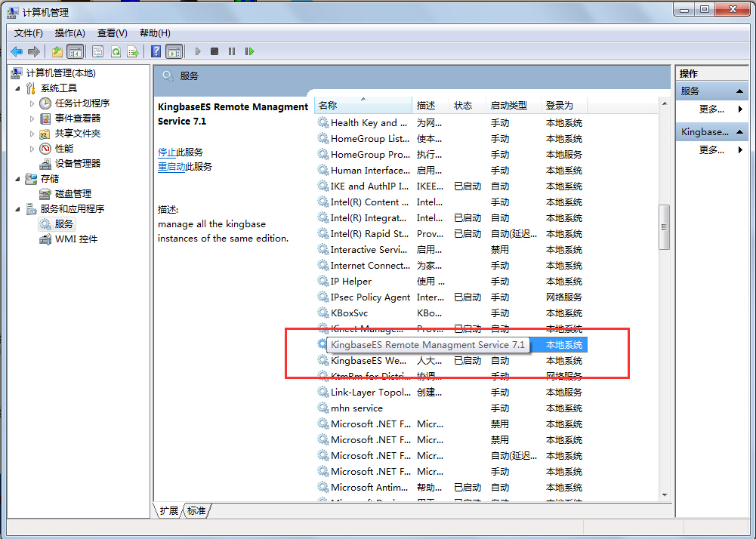Expand the 共享文件夹 node triangle
Viewport: 756px width, 539px height.
coord(32,134)
